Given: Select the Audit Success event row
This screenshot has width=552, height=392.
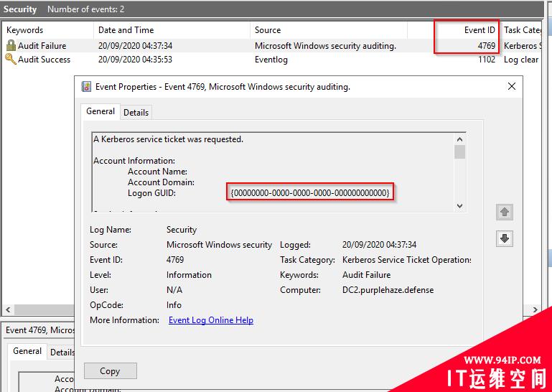Looking at the screenshot, I should click(x=272, y=59).
